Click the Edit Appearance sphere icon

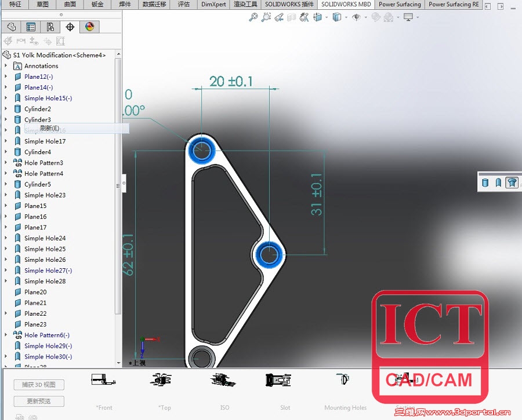376,17
